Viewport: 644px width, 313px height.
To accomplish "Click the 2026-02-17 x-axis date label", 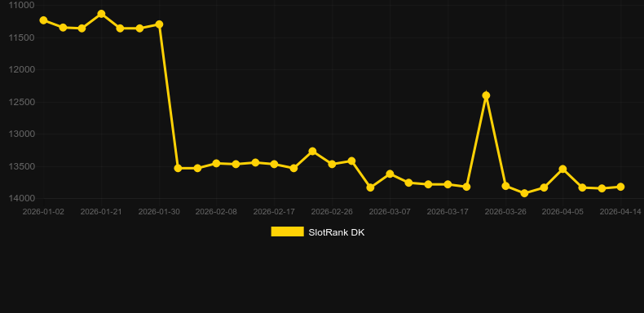I will click(x=274, y=212).
